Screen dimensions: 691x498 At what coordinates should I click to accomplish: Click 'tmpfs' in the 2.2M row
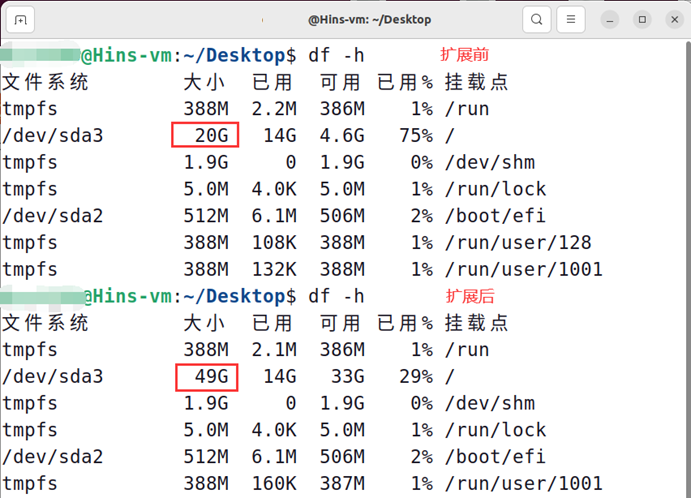[30, 109]
